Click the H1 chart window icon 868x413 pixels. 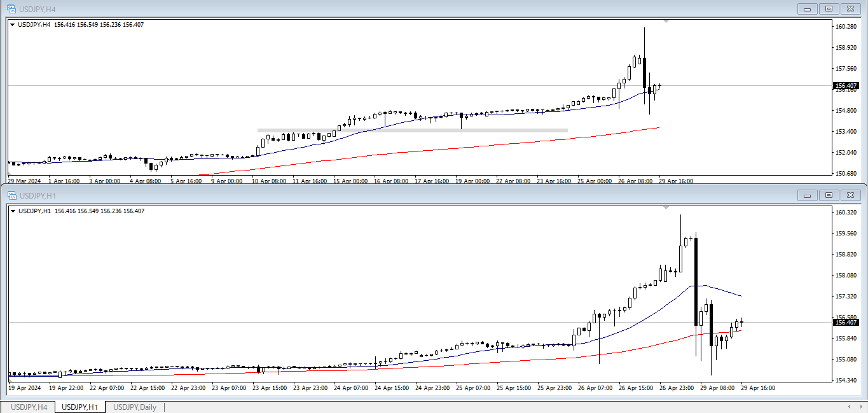click(11, 195)
